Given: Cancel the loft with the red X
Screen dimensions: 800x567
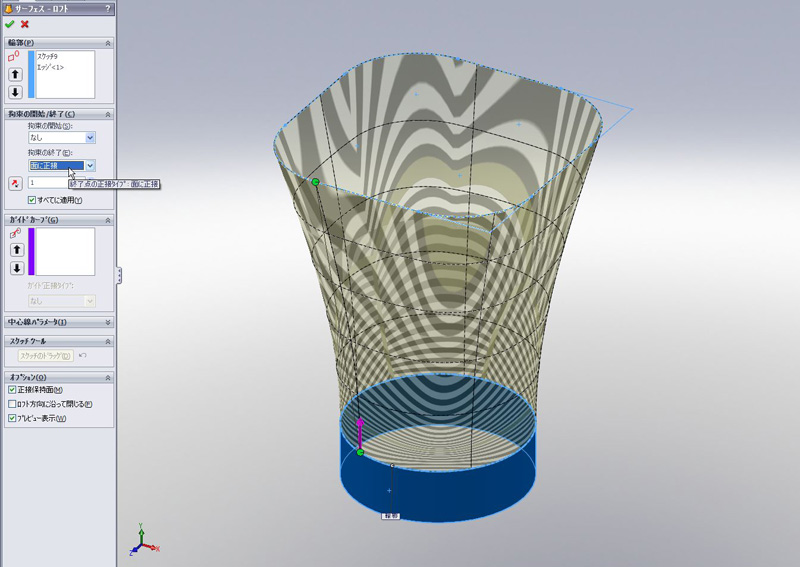Looking at the screenshot, I should coord(24,24).
